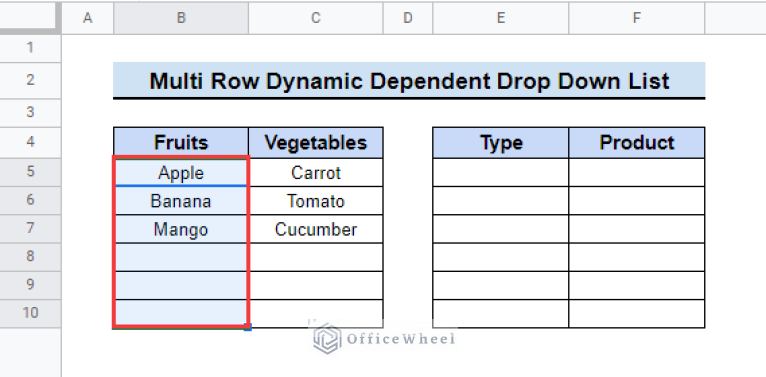Screen dimensions: 766x377
Task: Select column B header
Action: point(181,18)
